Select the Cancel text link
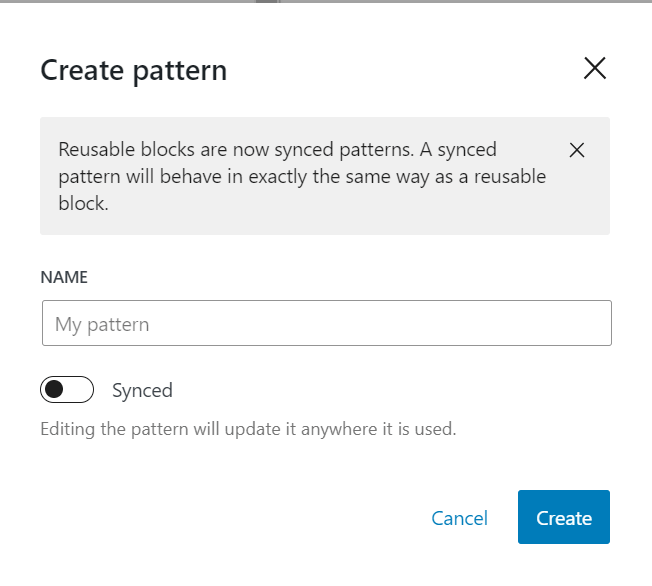The width and height of the screenshot is (652, 586). pos(459,518)
